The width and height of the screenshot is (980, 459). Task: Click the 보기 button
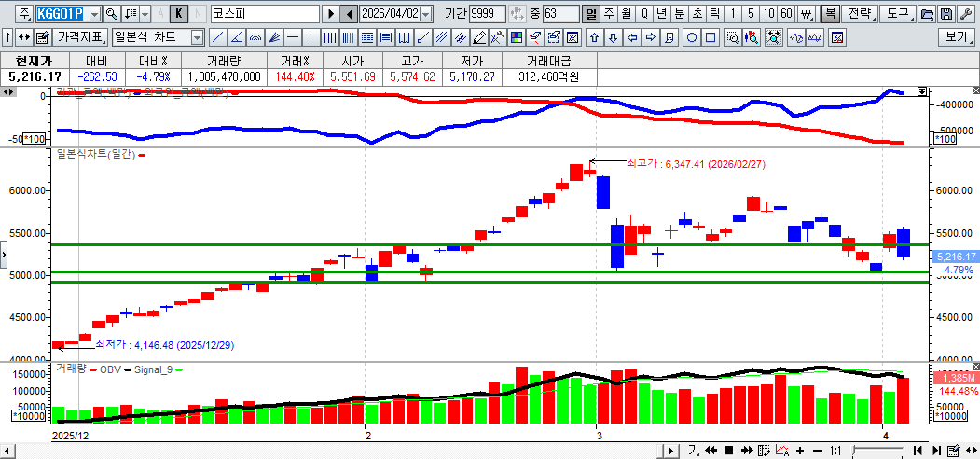coord(956,37)
